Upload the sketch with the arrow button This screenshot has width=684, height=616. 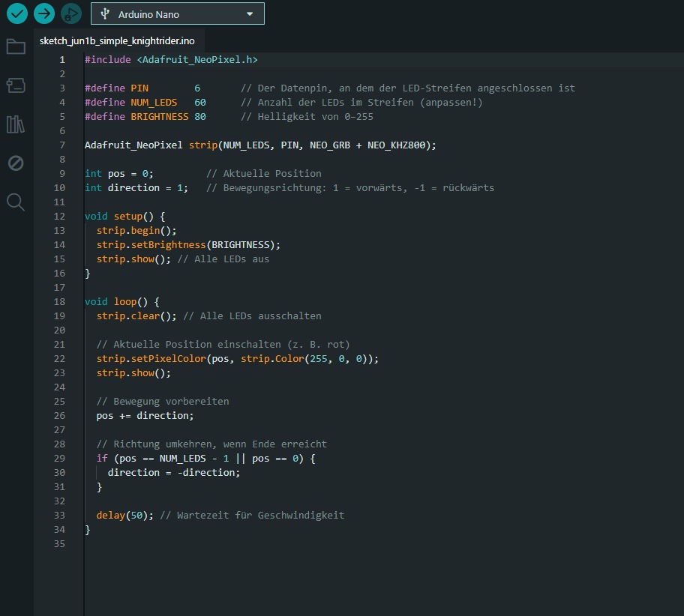click(44, 13)
